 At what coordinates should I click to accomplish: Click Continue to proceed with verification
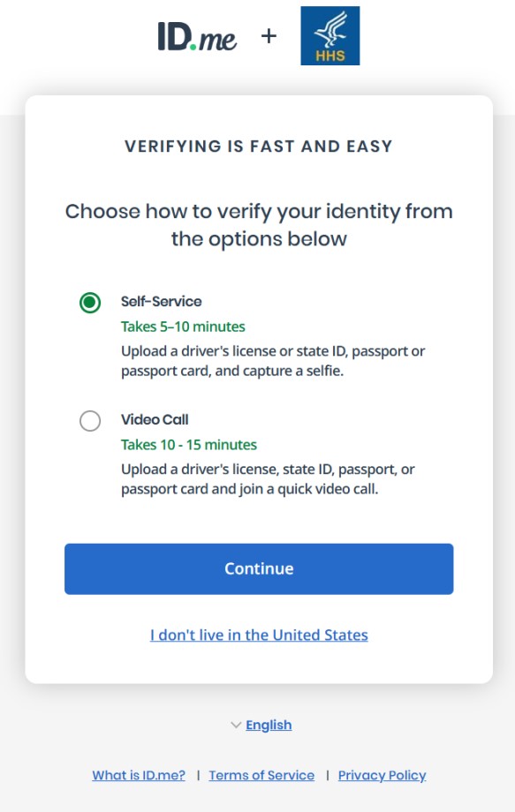[x=258, y=568]
